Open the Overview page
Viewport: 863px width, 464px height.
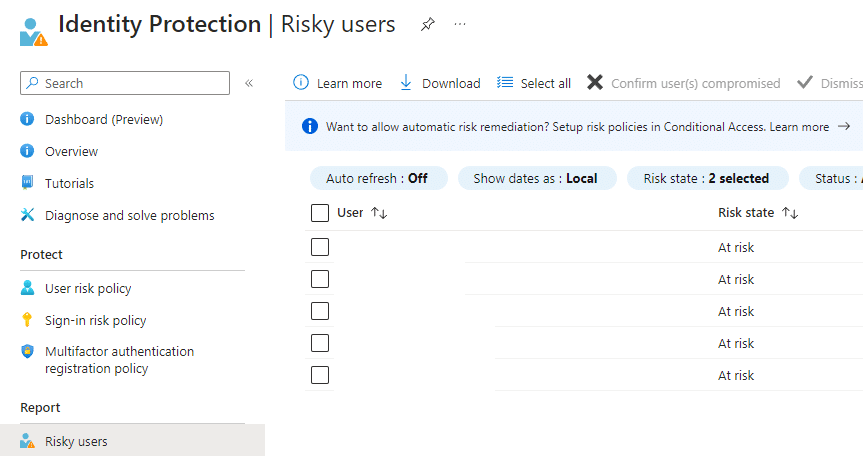pos(72,151)
